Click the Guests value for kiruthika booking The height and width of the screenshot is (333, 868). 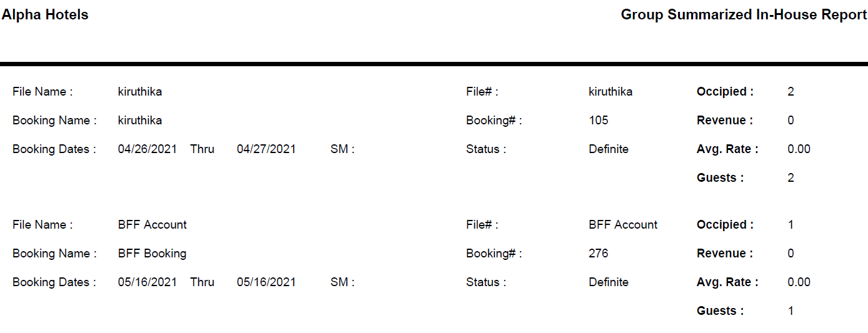pos(791,178)
